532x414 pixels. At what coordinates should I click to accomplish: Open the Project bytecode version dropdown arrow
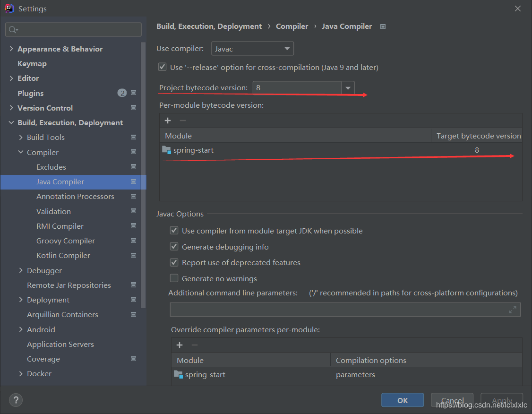click(x=348, y=88)
